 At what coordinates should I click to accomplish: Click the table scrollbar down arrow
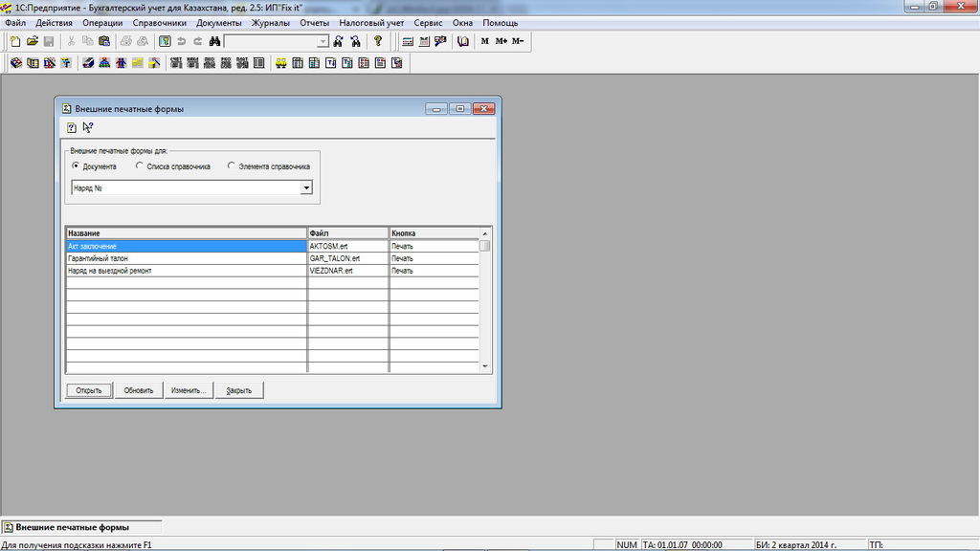point(485,366)
